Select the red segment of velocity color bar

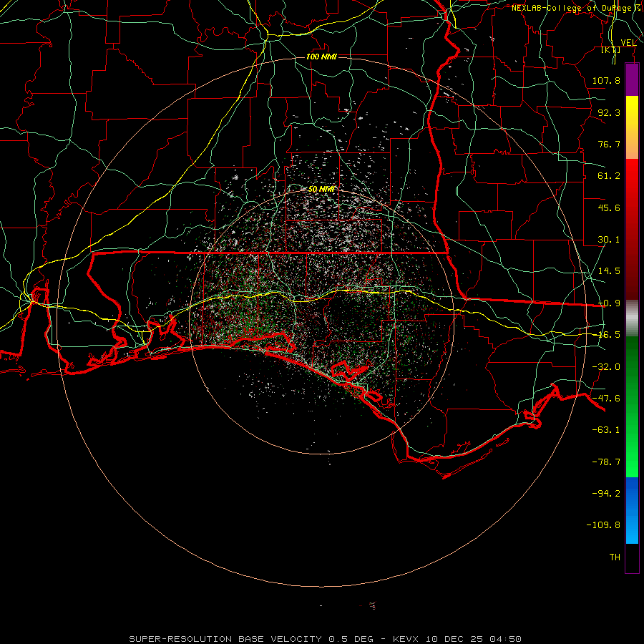pos(632,229)
